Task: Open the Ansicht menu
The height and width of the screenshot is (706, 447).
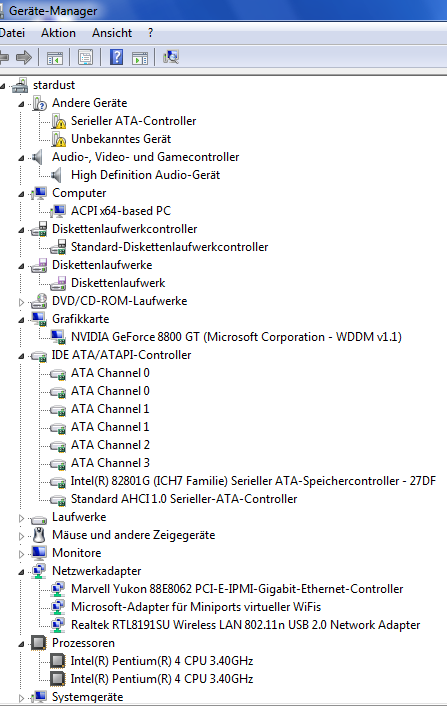Action: [x=112, y=33]
